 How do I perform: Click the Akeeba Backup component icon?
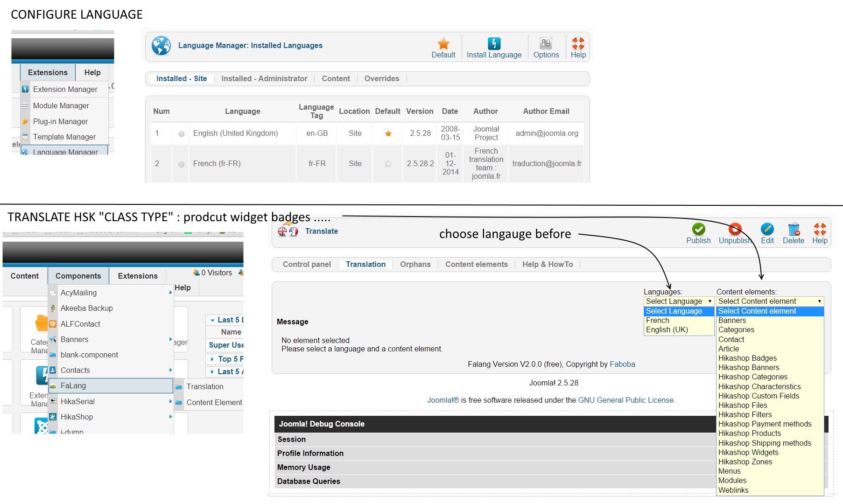[x=53, y=308]
